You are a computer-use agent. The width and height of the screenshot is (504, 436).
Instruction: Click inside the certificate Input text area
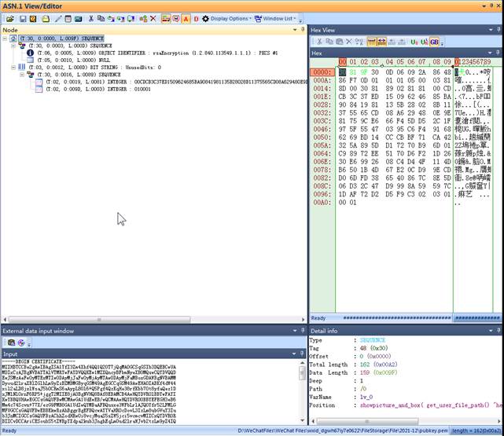click(149, 393)
